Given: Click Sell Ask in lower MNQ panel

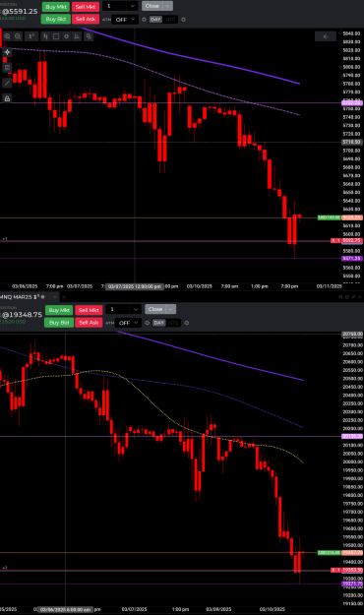Looking at the screenshot, I should coord(89,323).
